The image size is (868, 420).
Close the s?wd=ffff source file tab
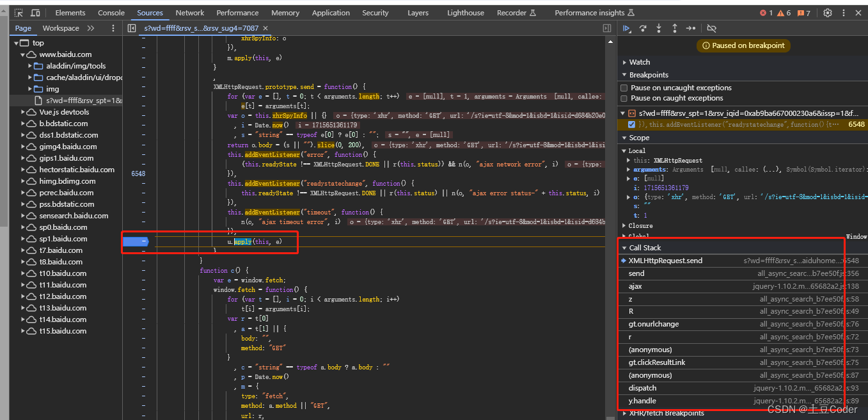click(x=265, y=28)
